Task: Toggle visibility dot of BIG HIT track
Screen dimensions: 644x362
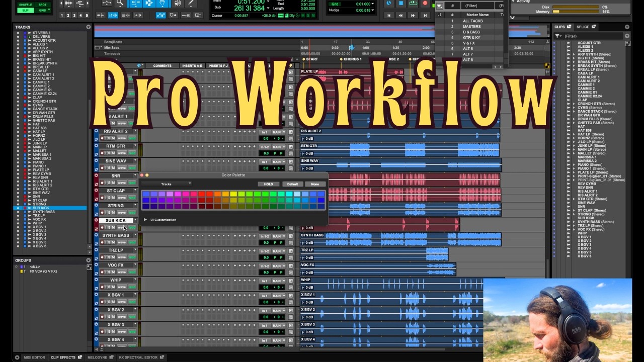Action: [18, 56]
